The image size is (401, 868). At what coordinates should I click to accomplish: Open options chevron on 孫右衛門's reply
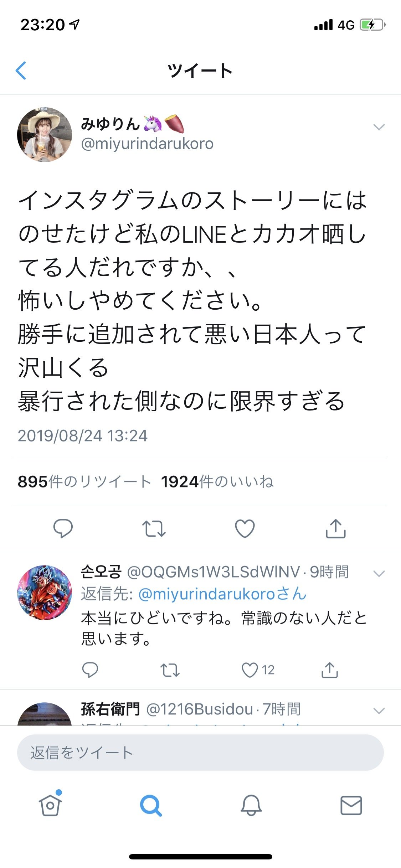pyautogui.click(x=379, y=711)
